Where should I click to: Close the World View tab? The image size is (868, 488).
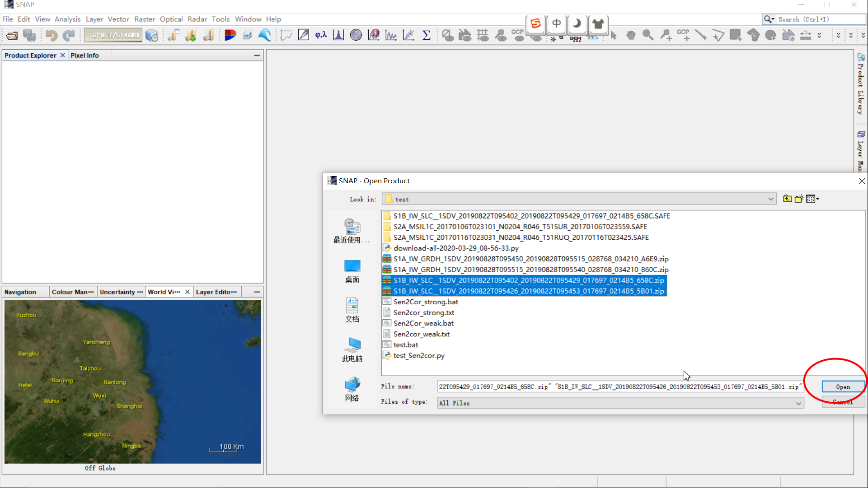[188, 292]
